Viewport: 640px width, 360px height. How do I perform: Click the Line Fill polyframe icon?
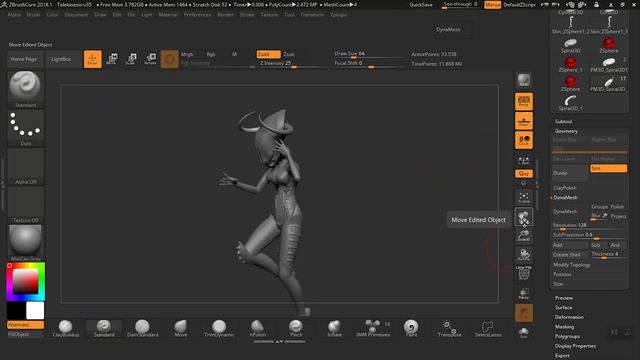(524, 273)
